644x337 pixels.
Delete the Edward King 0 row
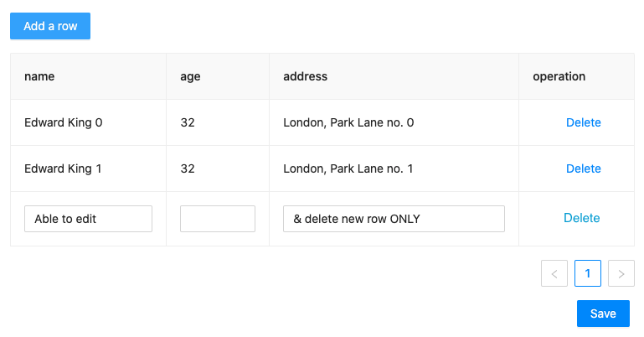point(583,122)
